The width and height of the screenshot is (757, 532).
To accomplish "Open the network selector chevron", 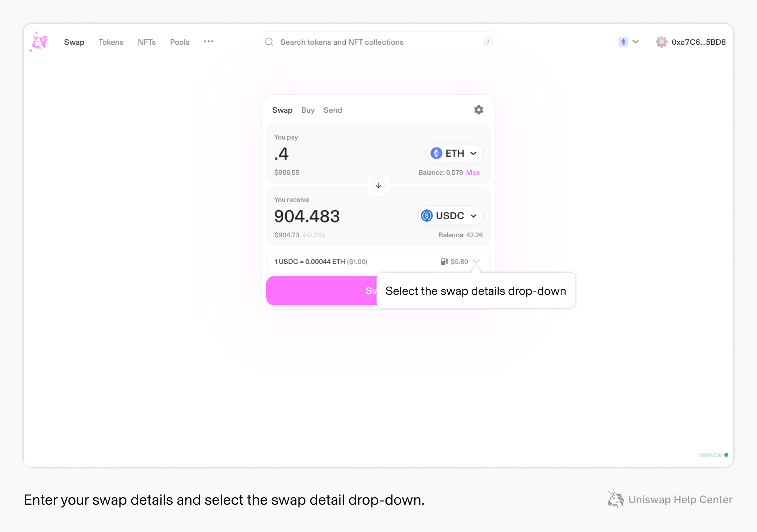I will [636, 42].
